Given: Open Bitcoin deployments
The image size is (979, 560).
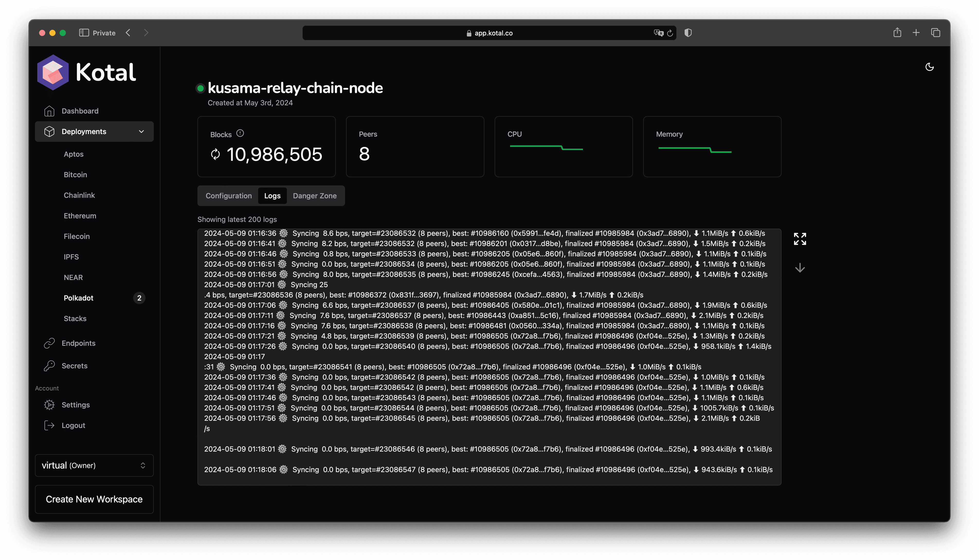Looking at the screenshot, I should point(75,175).
